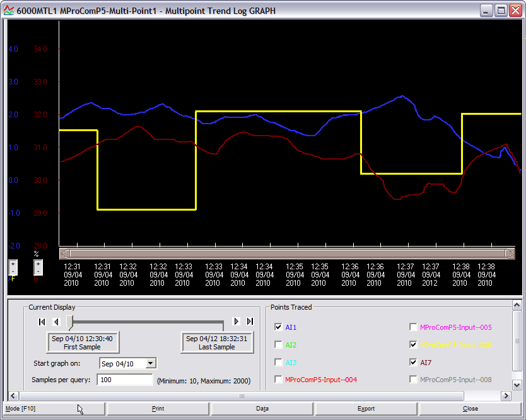
Task: Click the app icon in title bar
Action: point(9,11)
